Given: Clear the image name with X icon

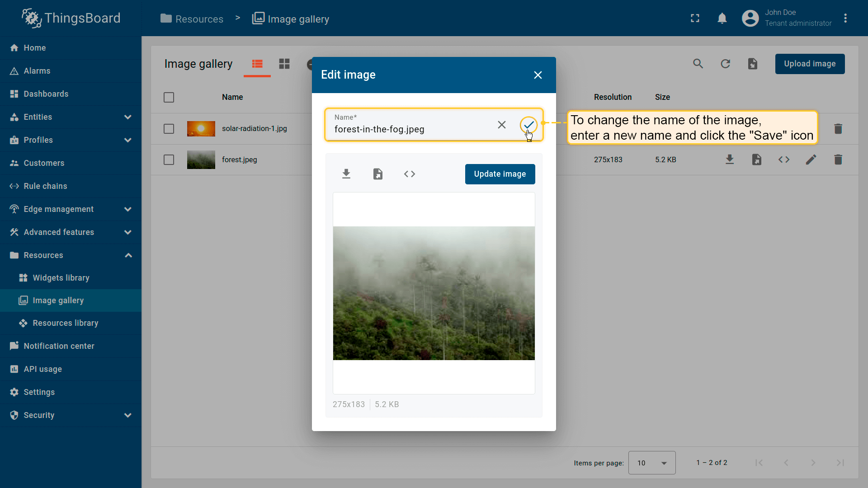Looking at the screenshot, I should point(502,125).
